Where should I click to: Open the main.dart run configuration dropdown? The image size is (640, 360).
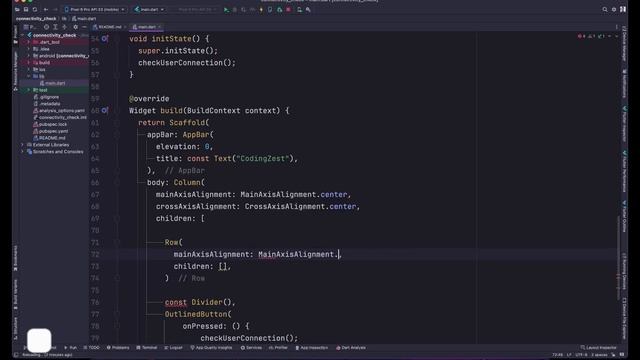(x=149, y=9)
